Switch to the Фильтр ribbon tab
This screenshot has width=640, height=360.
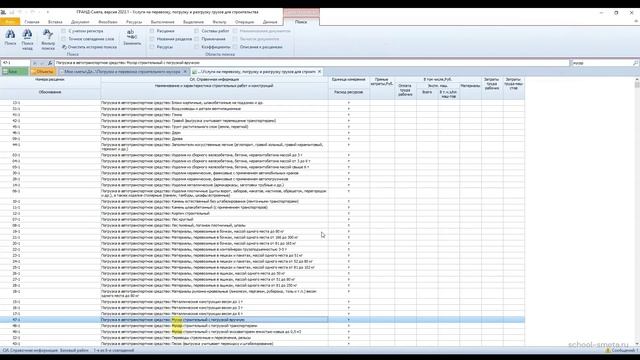tap(220, 22)
